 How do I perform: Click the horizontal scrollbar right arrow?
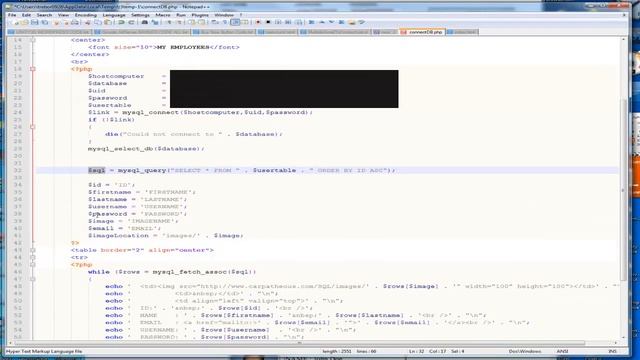(x=616, y=343)
